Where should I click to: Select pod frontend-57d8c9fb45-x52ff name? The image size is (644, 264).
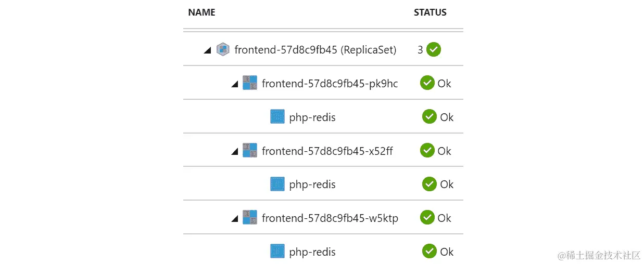327,151
